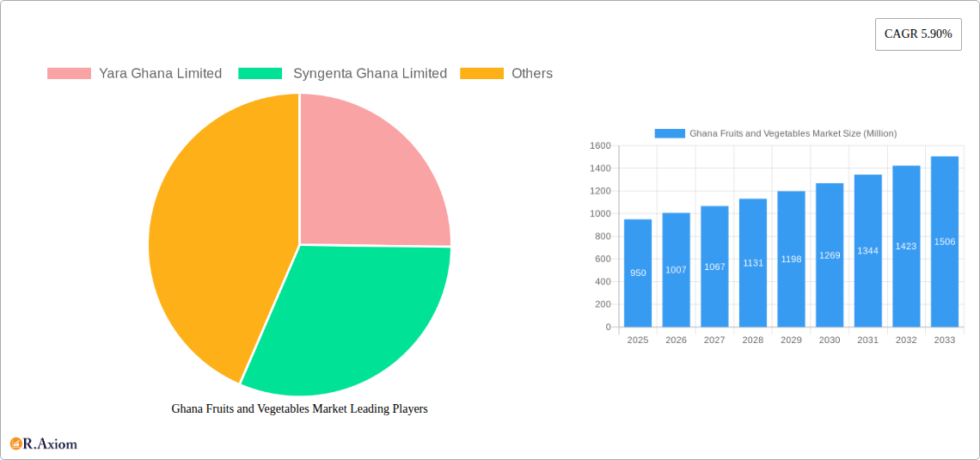
Task: Click the 2028 x-axis label
Action: [753, 340]
